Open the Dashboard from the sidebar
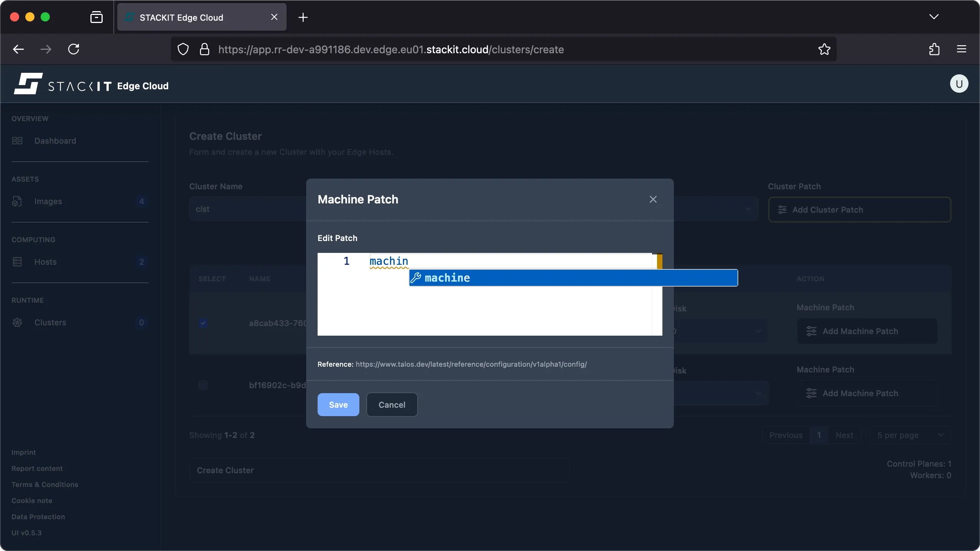980x551 pixels. click(54, 141)
